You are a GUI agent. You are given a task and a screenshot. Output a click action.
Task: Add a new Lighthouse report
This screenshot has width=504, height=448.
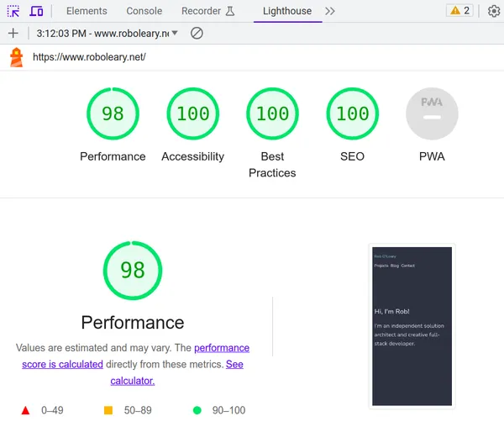pyautogui.click(x=13, y=33)
